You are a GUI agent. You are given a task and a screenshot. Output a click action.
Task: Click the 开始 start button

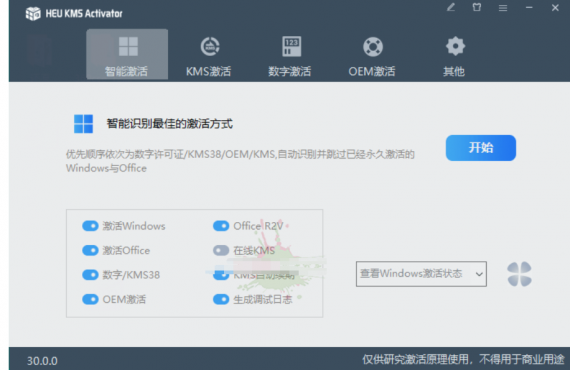481,148
